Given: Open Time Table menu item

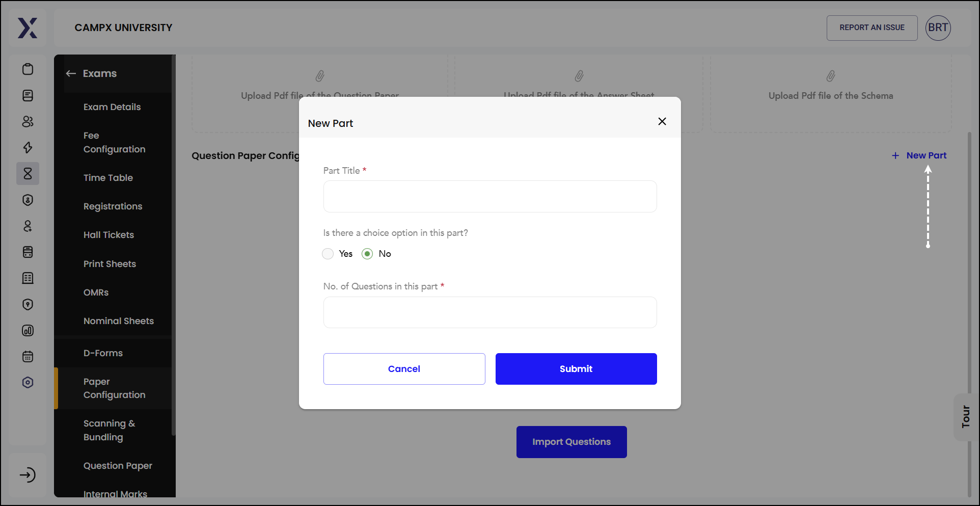Looking at the screenshot, I should click(108, 178).
